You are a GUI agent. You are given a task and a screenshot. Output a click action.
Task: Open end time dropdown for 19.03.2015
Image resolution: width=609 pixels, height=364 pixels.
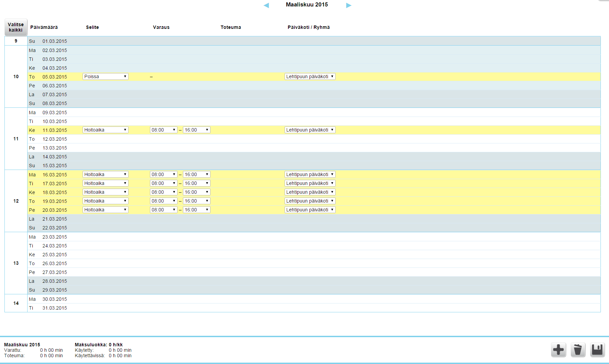click(x=197, y=201)
